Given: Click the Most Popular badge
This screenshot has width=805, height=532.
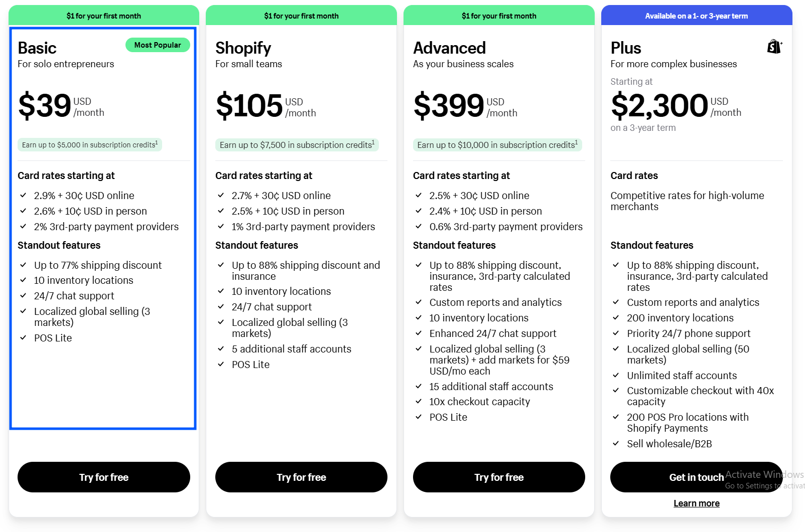Looking at the screenshot, I should coord(158,45).
